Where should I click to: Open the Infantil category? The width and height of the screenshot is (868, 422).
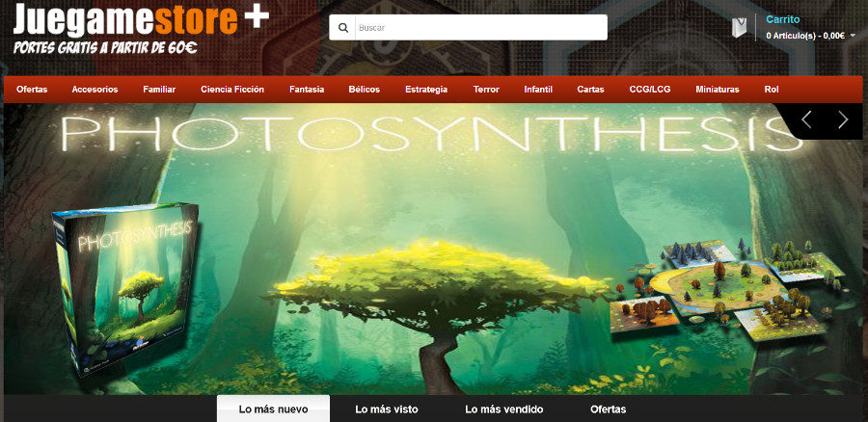[538, 89]
